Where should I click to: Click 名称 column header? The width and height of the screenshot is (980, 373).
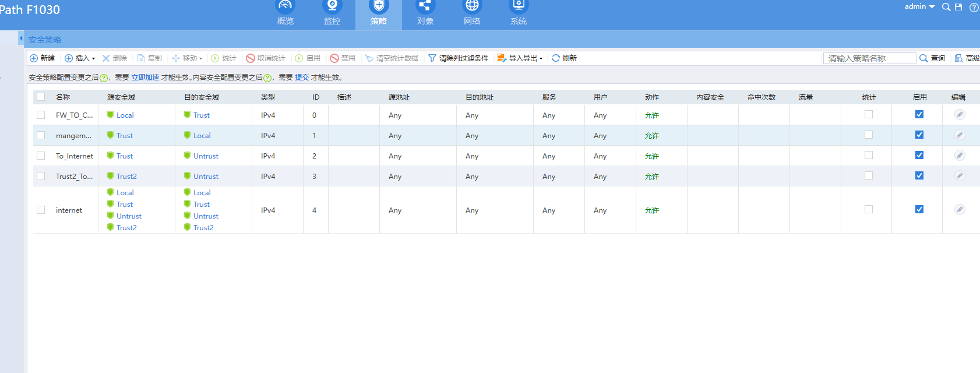point(63,97)
